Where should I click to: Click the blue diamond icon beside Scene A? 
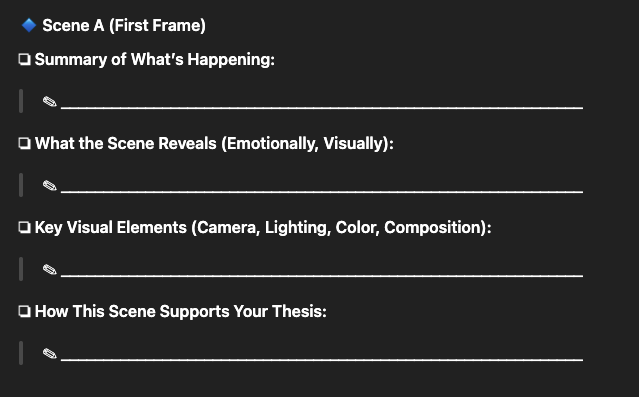(x=29, y=25)
